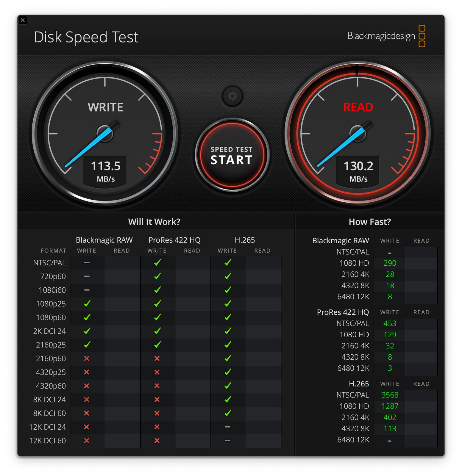The image size is (462, 476).
Task: Click the WRITE speed gauge needle
Action: pos(89,147)
